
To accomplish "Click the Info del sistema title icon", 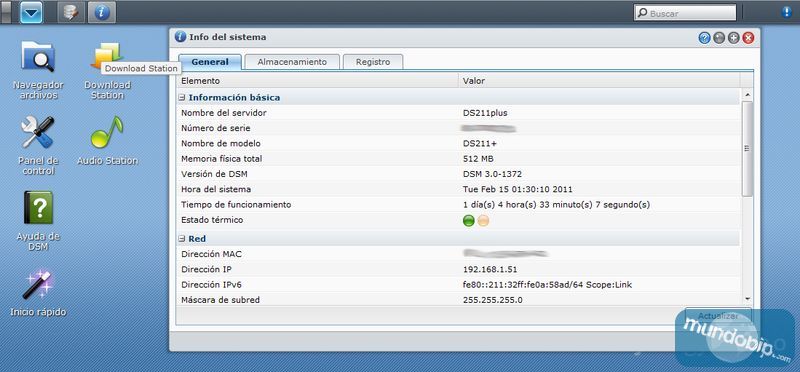I will pos(180,37).
